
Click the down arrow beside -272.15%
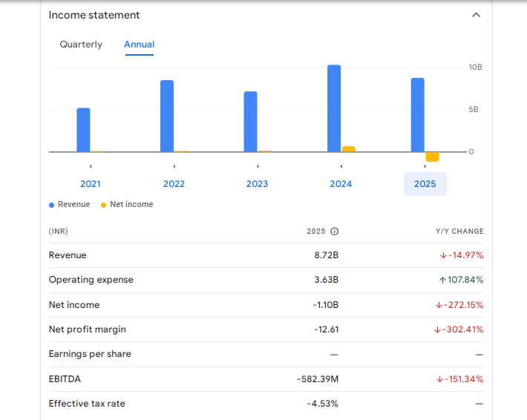pos(439,305)
